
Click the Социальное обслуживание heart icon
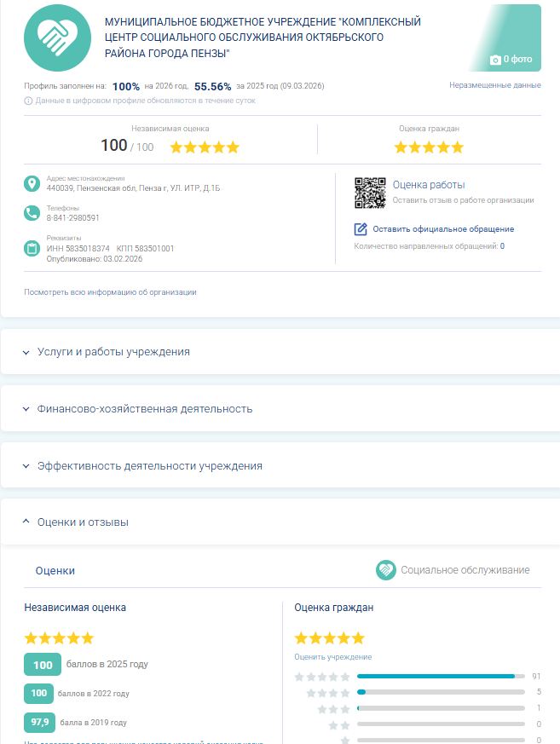[386, 570]
